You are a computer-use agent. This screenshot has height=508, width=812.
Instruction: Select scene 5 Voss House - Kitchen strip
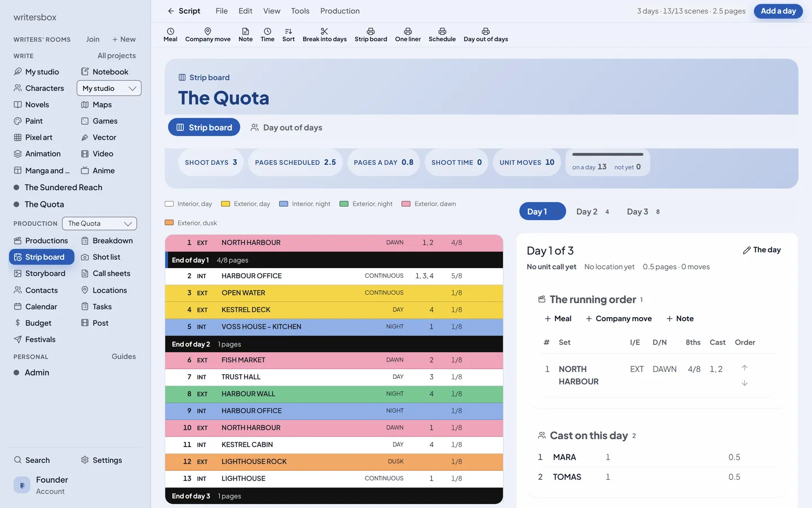click(334, 327)
